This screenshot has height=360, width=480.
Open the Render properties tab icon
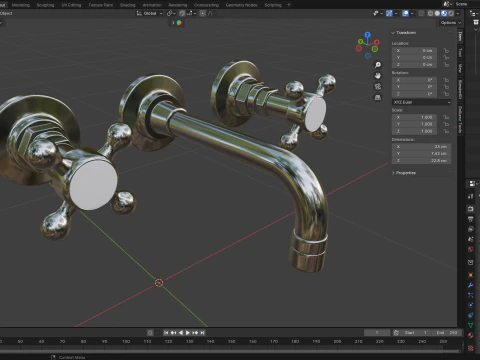[x=471, y=209]
